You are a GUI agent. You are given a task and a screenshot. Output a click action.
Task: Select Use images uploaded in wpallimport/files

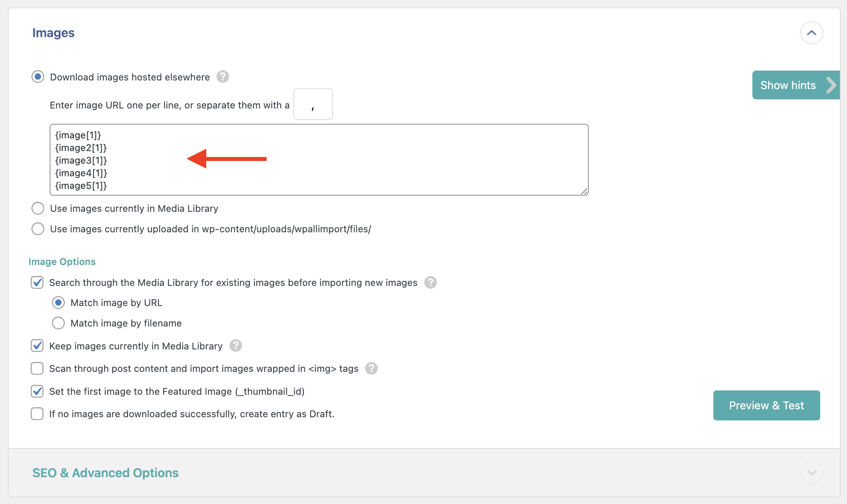[x=38, y=229]
